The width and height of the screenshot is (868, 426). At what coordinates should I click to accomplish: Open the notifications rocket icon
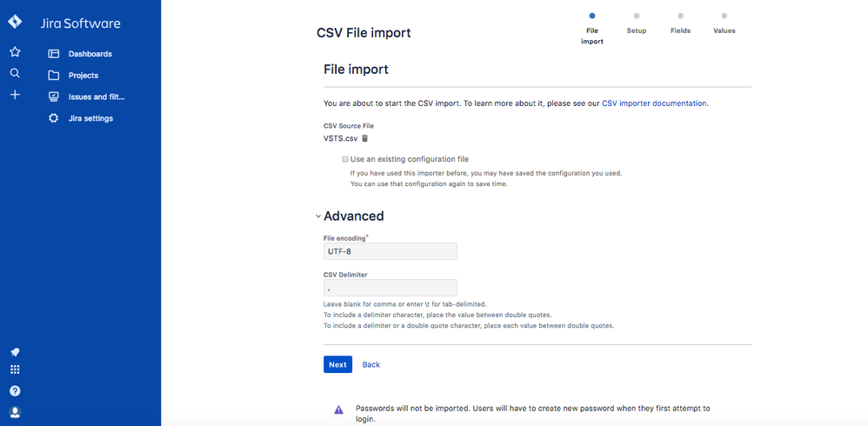[x=15, y=352]
